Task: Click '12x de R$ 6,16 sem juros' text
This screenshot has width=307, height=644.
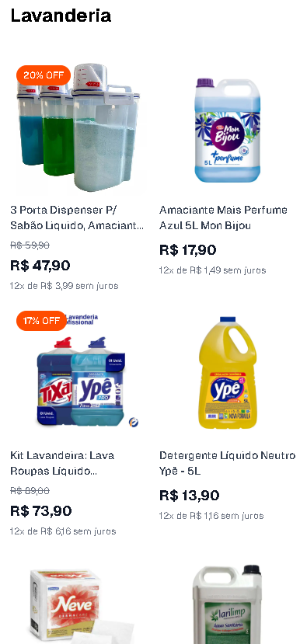Action: 63,531
